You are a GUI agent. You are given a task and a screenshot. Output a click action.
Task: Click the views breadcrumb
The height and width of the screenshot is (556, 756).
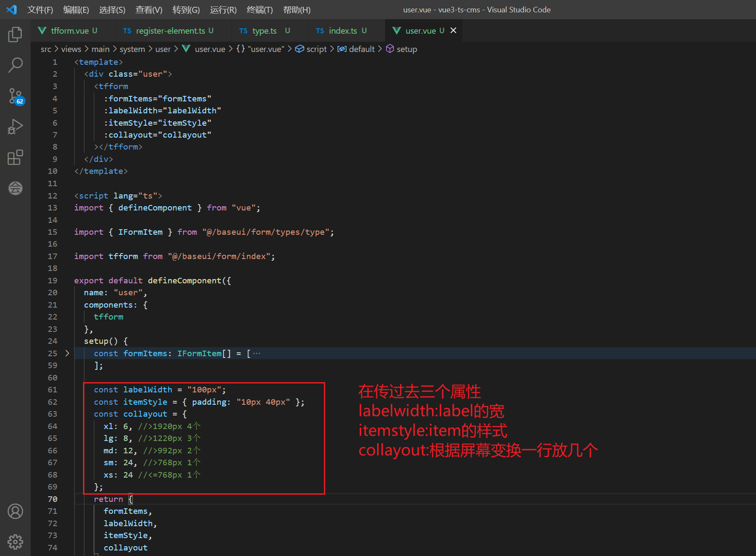point(71,49)
